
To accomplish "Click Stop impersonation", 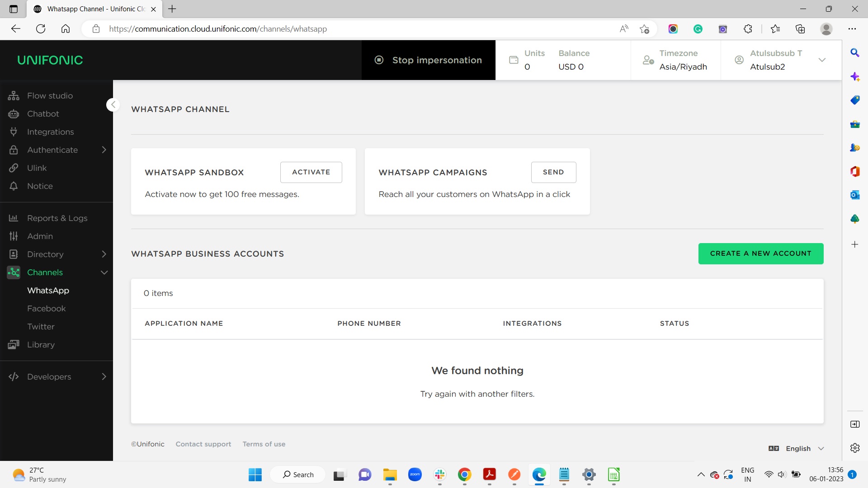I will coord(428,60).
